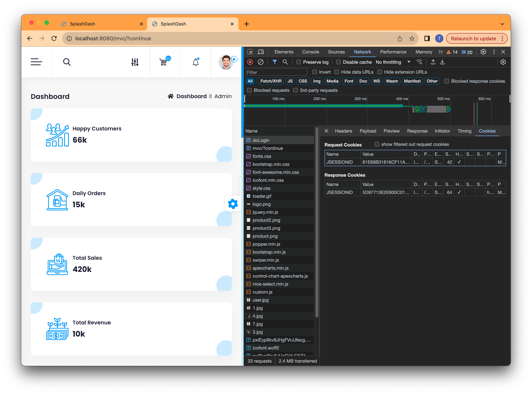Viewport: 532px width, 394px height.
Task: Click the Export HAR download icon
Action: point(442,62)
